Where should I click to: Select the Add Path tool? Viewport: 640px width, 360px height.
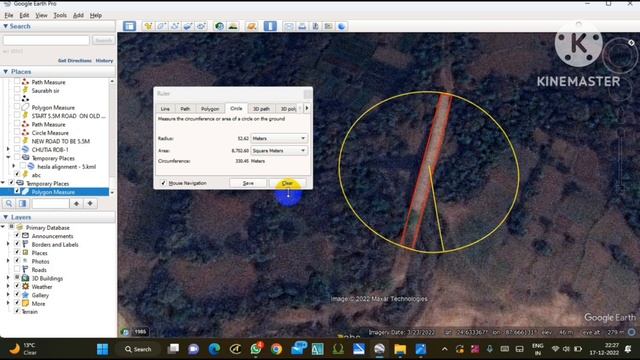(x=175, y=26)
